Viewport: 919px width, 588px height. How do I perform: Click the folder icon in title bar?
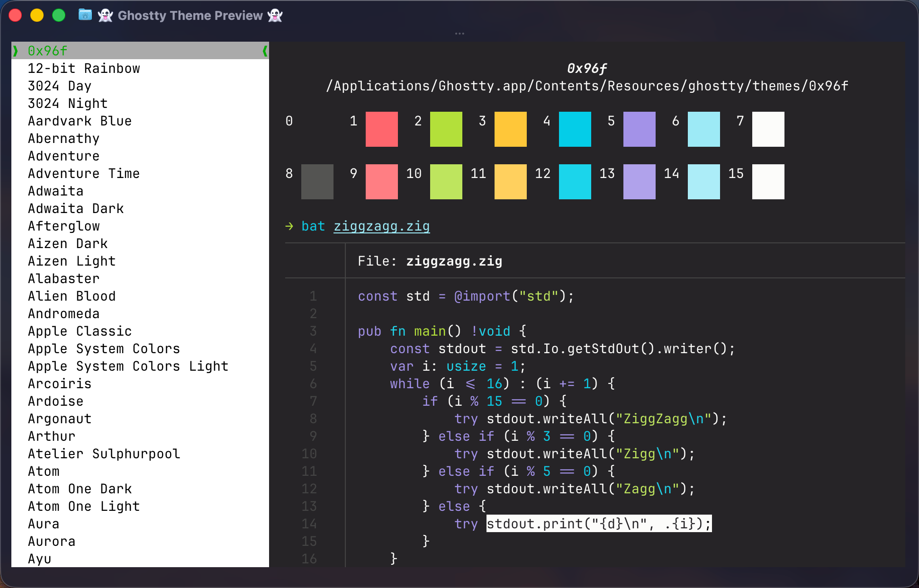(85, 15)
